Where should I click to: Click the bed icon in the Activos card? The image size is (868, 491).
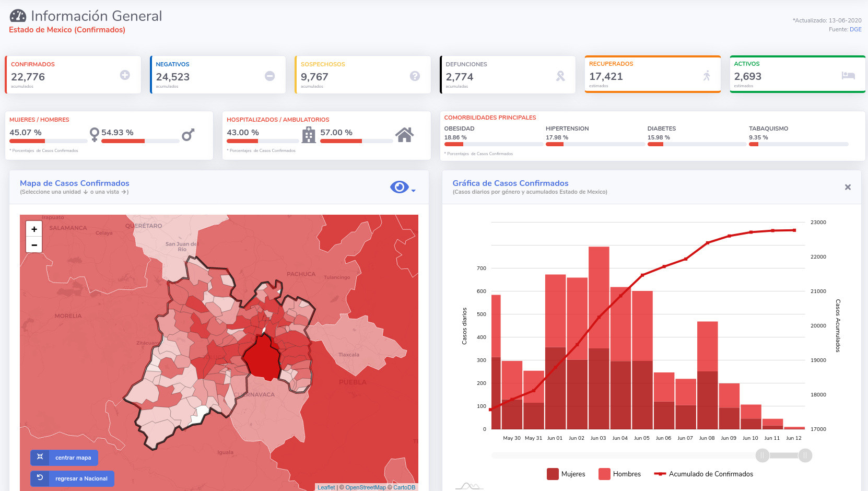coord(848,75)
